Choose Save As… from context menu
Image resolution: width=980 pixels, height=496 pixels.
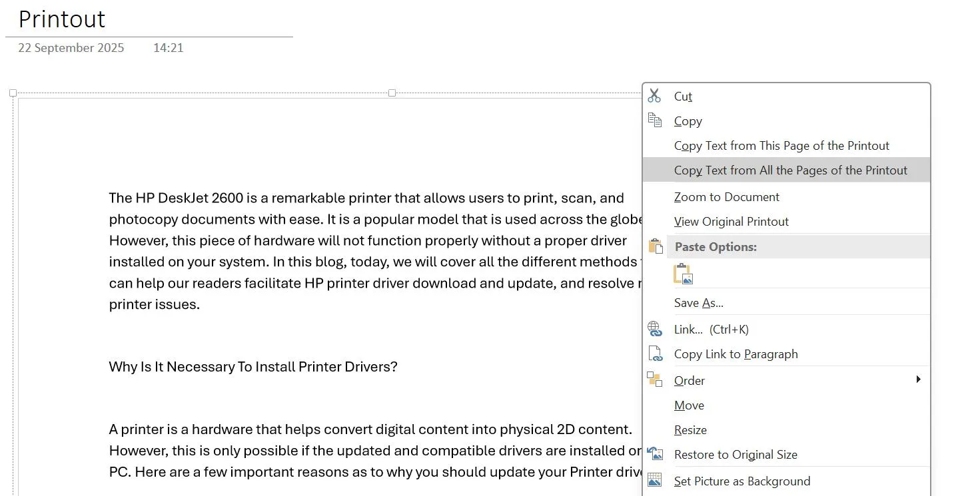pos(698,303)
